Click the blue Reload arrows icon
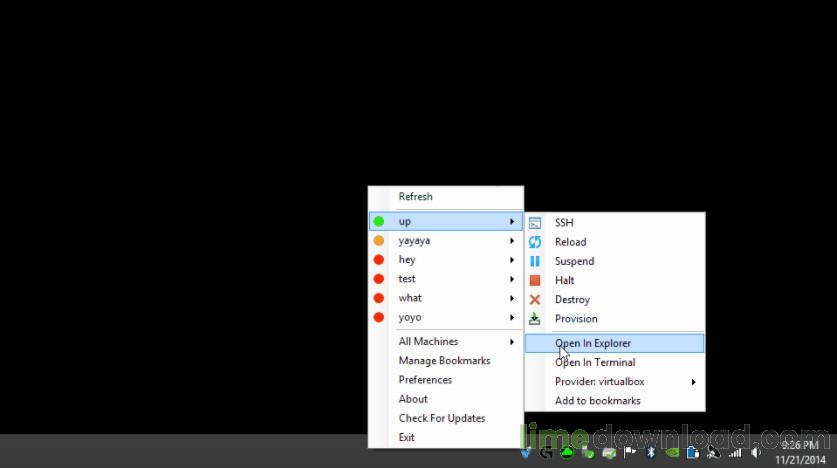The height and width of the screenshot is (468, 837). (534, 242)
